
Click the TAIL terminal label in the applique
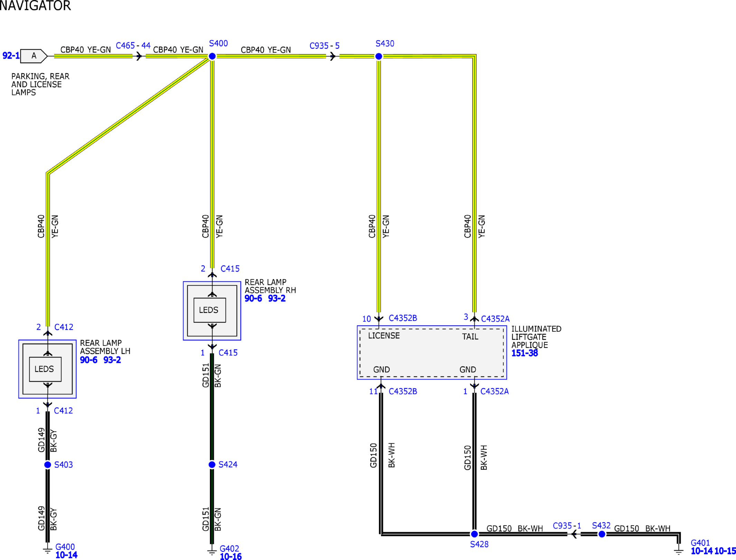(x=470, y=337)
